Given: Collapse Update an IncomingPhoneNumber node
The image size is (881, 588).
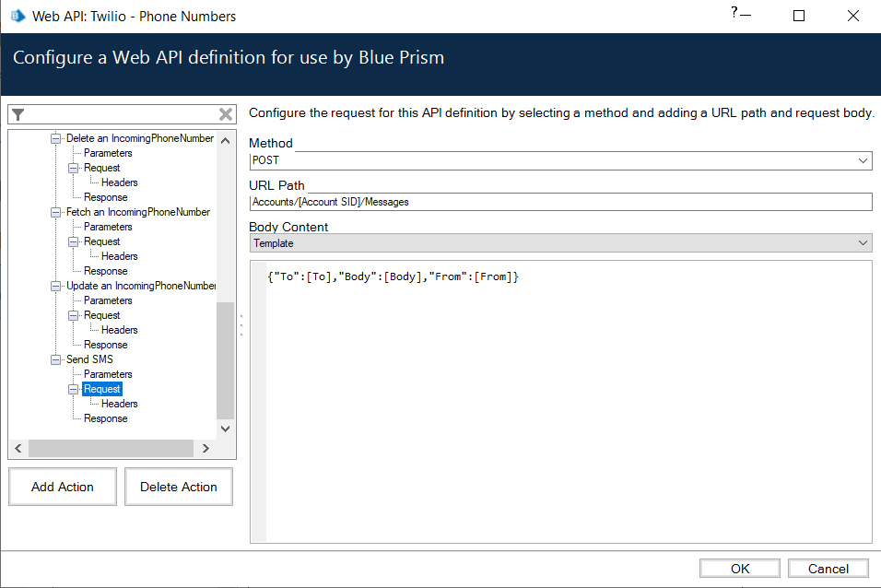Looking at the screenshot, I should (55, 286).
